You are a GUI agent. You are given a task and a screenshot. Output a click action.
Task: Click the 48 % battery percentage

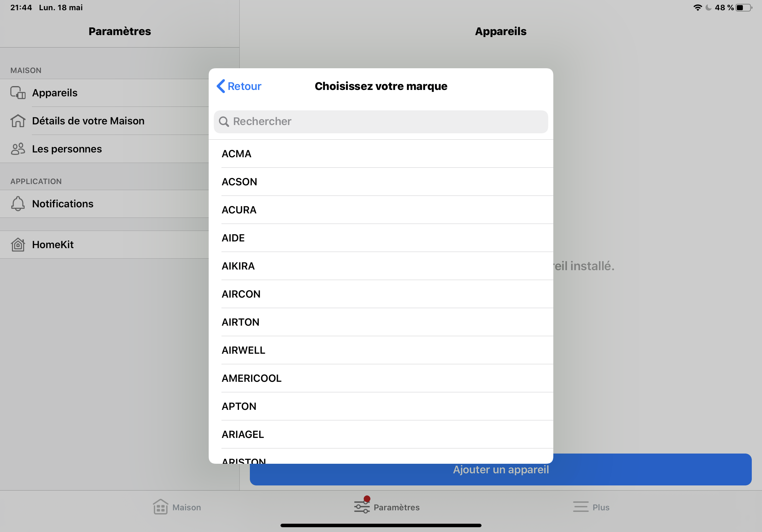pyautogui.click(x=724, y=7)
